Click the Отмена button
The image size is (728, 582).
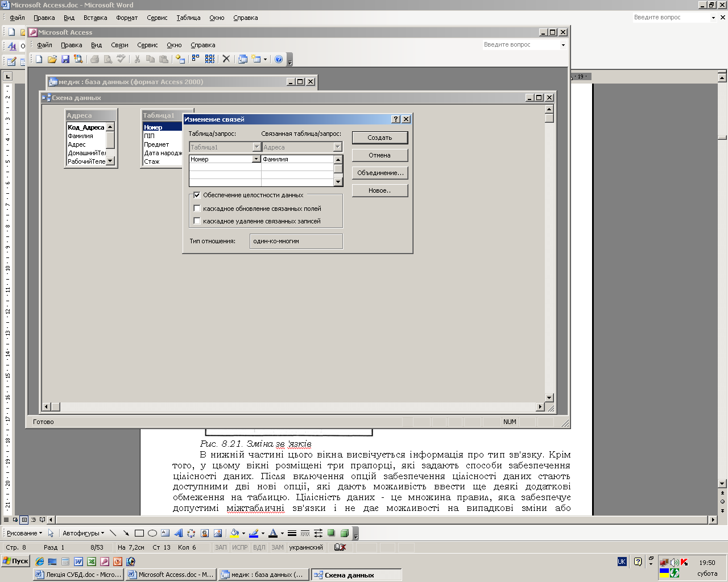point(380,155)
